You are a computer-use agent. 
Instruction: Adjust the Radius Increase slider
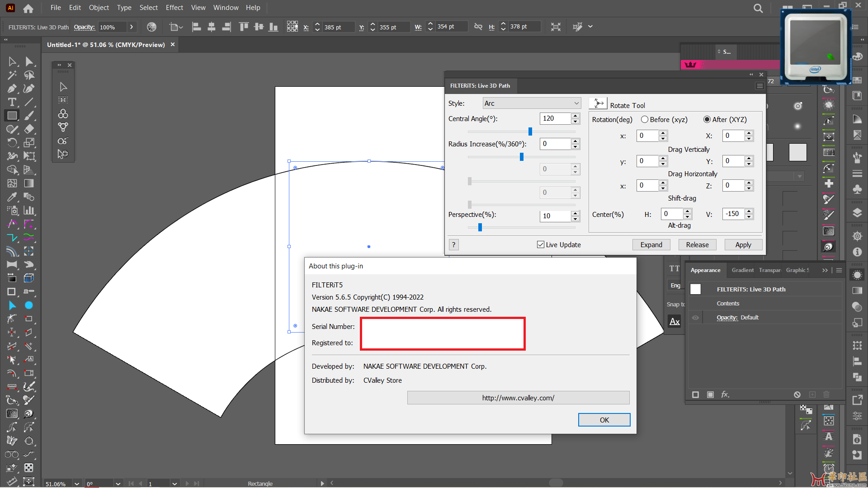pos(521,157)
